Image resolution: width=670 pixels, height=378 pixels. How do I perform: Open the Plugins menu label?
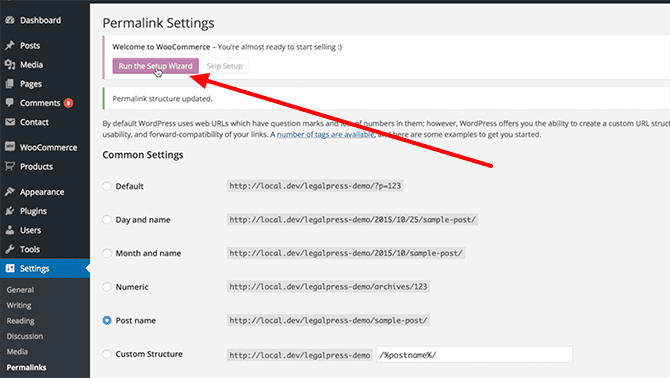[x=33, y=211]
